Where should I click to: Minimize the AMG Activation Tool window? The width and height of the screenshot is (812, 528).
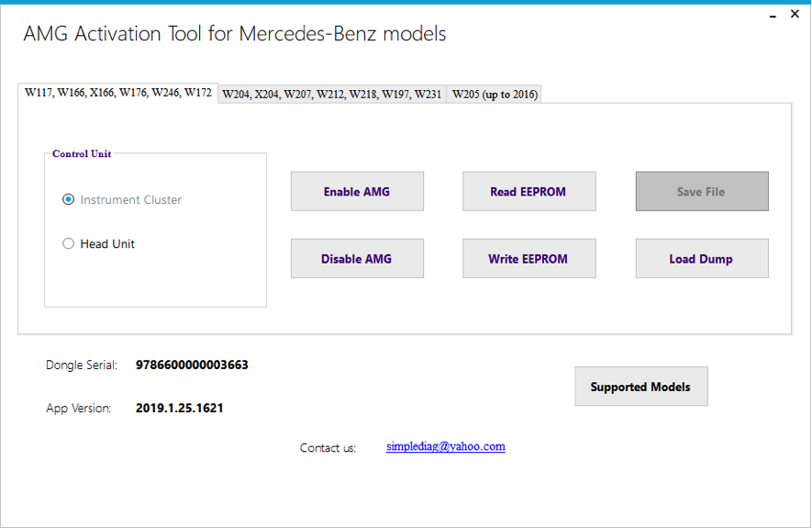click(x=773, y=15)
